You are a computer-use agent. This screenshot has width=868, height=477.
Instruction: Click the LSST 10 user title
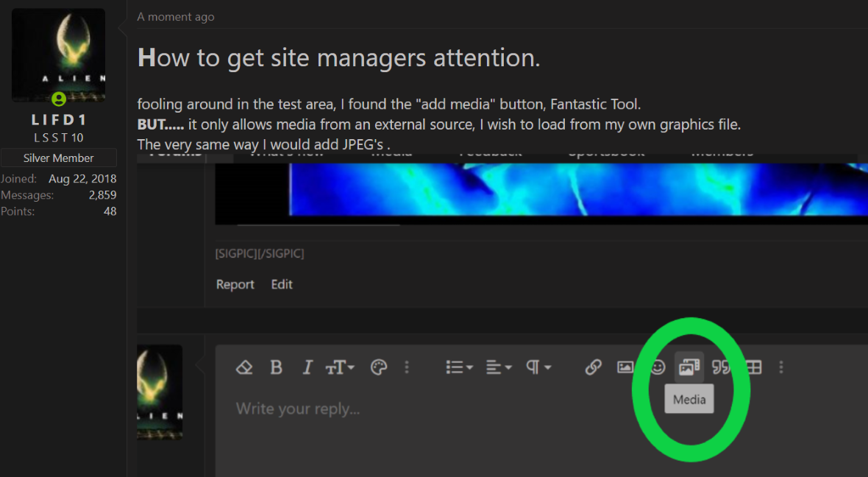pyautogui.click(x=59, y=138)
